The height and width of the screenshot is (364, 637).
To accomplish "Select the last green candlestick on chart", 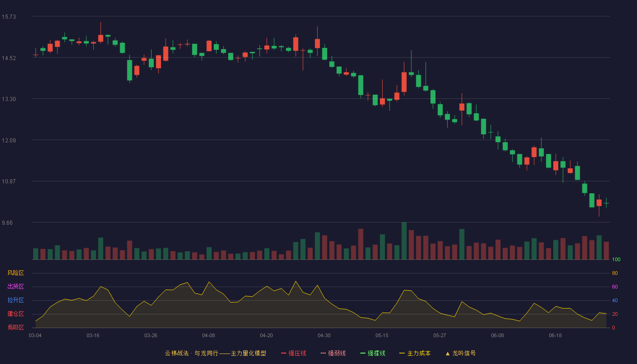I will pos(606,203).
